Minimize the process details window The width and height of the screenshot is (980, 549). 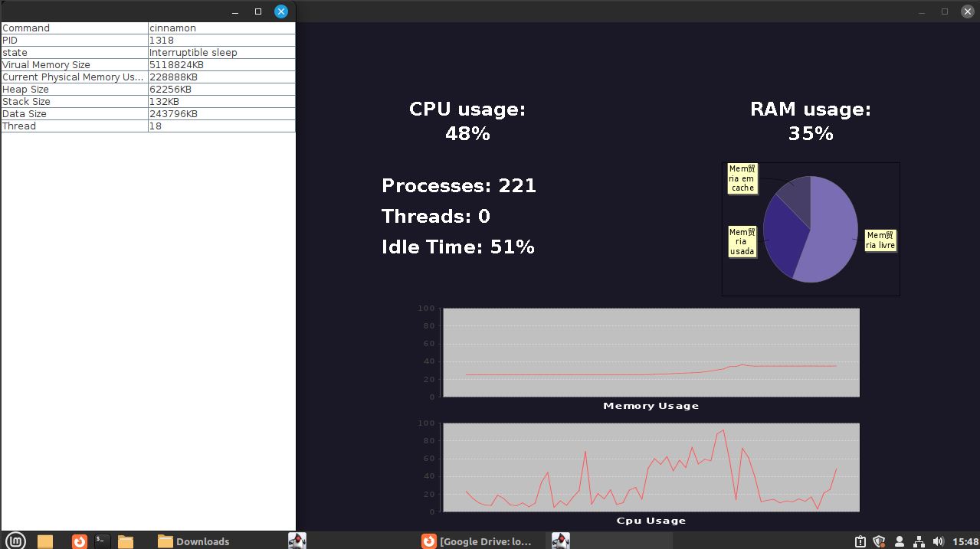pyautogui.click(x=235, y=11)
